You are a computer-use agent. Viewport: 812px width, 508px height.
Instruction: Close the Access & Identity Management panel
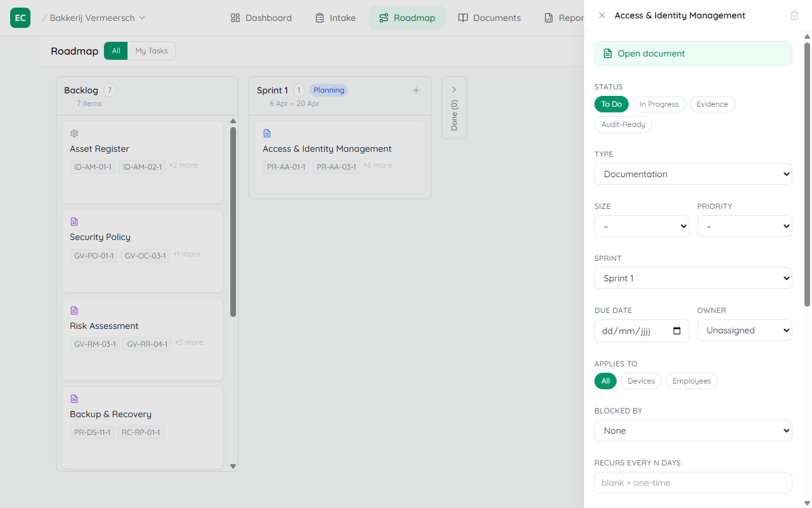[x=602, y=15]
